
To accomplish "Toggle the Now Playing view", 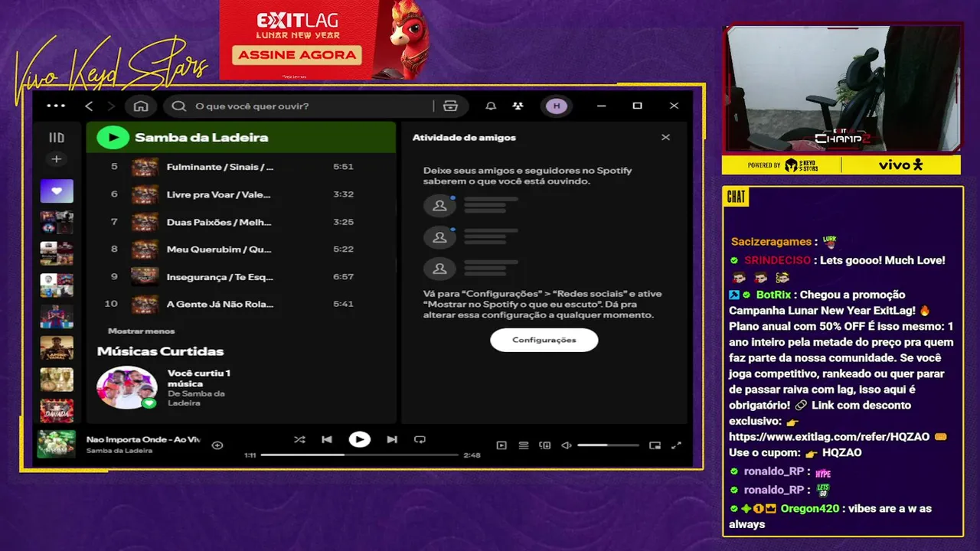I will 501,445.
